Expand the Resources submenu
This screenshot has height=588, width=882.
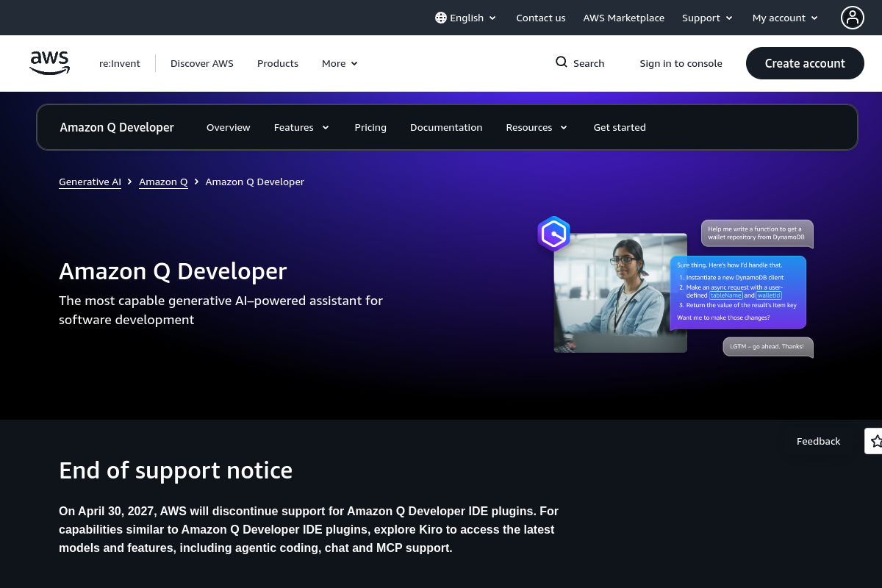click(537, 127)
